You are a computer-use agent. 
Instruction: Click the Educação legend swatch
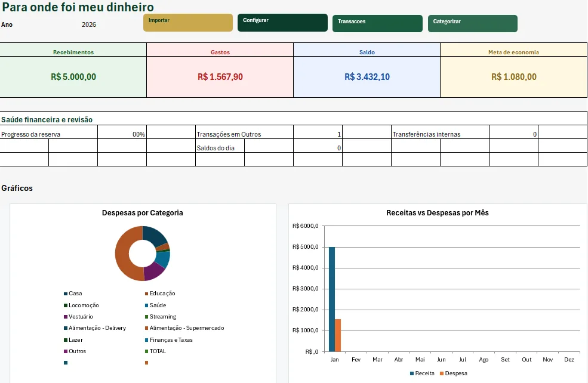147,294
